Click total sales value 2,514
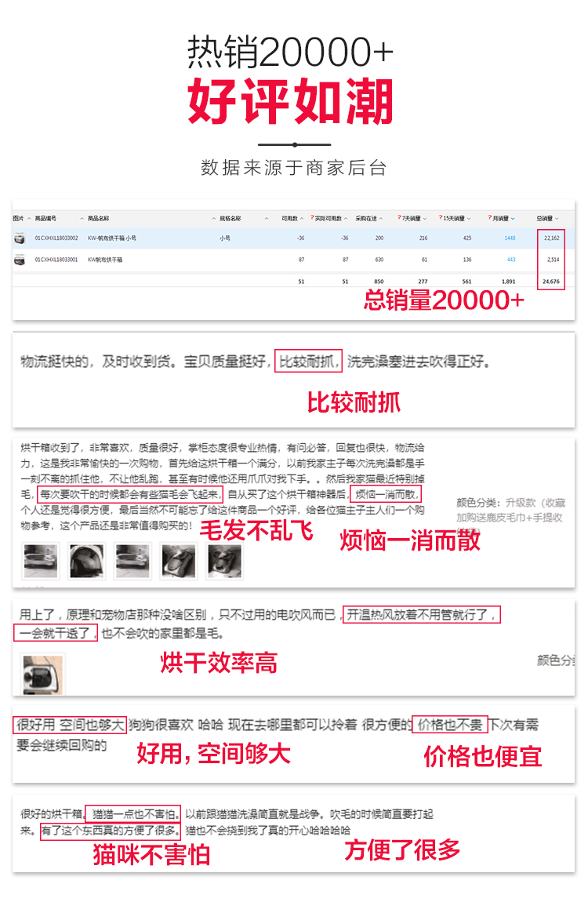 point(553,260)
